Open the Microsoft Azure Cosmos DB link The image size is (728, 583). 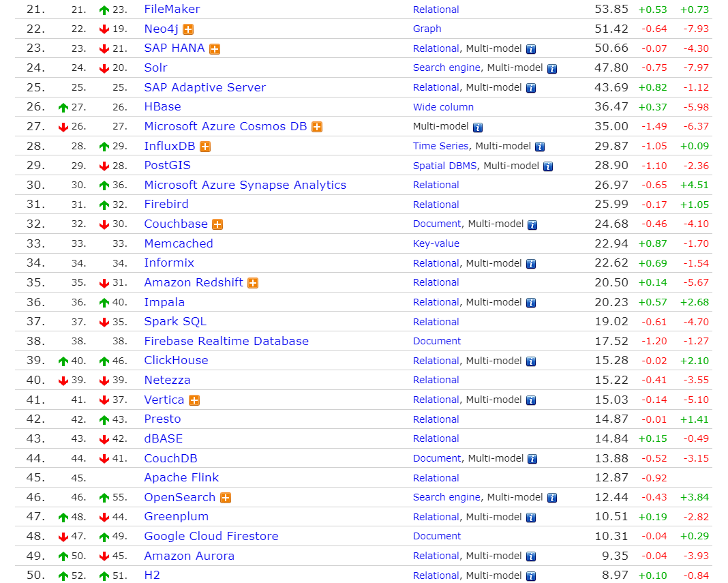click(226, 126)
